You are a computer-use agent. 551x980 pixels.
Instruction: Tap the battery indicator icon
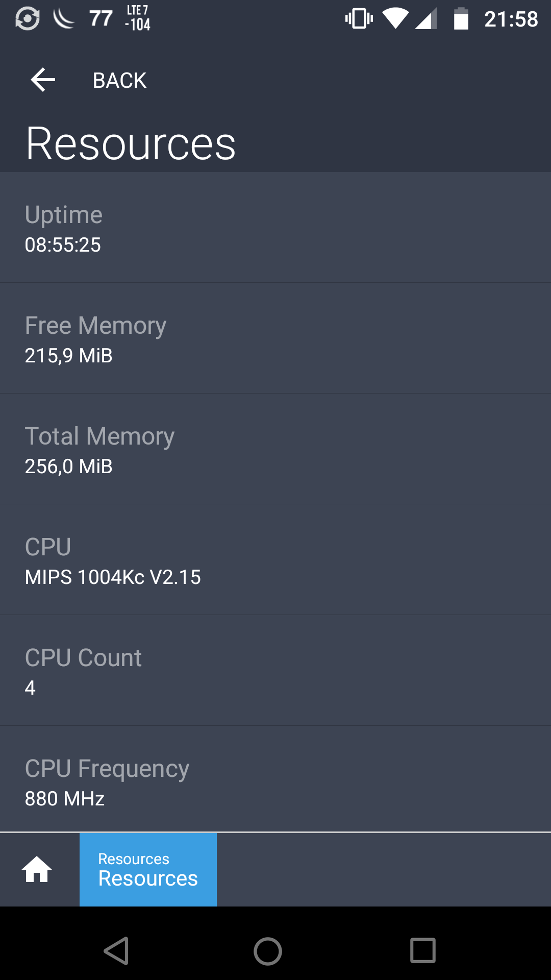coord(462,19)
